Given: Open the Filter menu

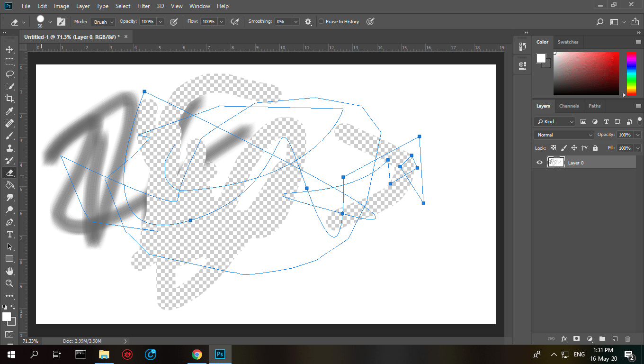Looking at the screenshot, I should point(143,6).
